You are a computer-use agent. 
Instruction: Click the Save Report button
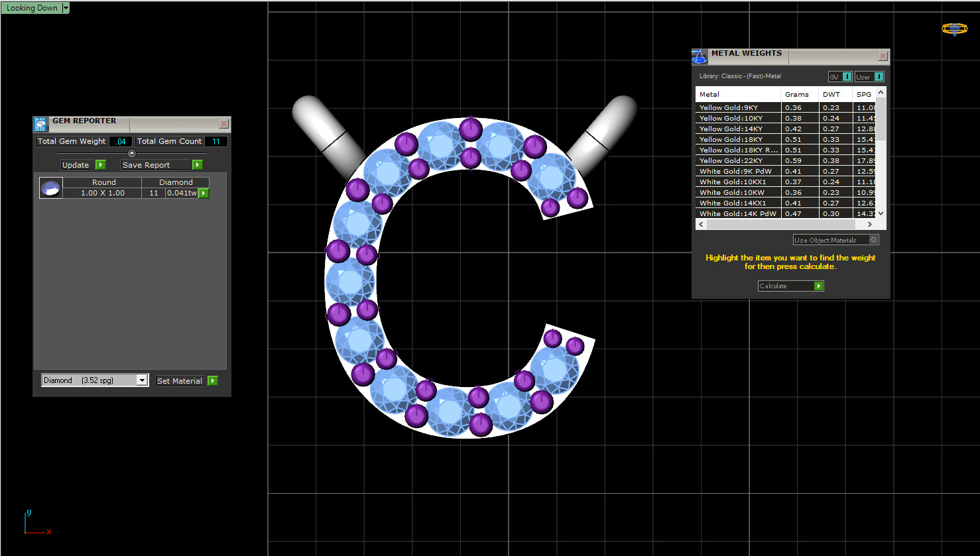(162, 165)
